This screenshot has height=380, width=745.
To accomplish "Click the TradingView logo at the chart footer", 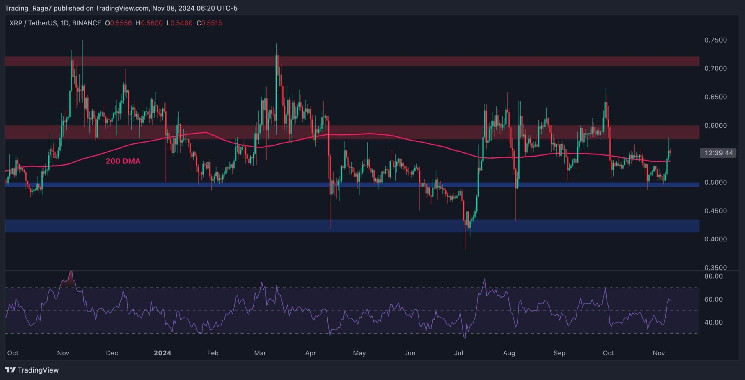I will tap(32, 370).
